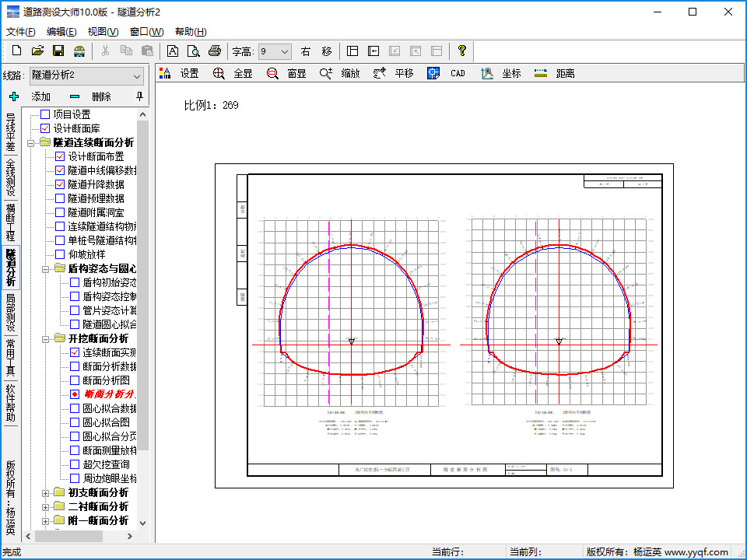Create a new file with the blank page icon

coord(16,51)
